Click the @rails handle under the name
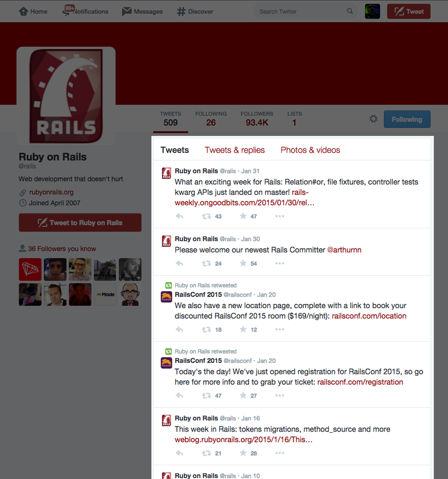The image size is (448, 479). point(27,166)
